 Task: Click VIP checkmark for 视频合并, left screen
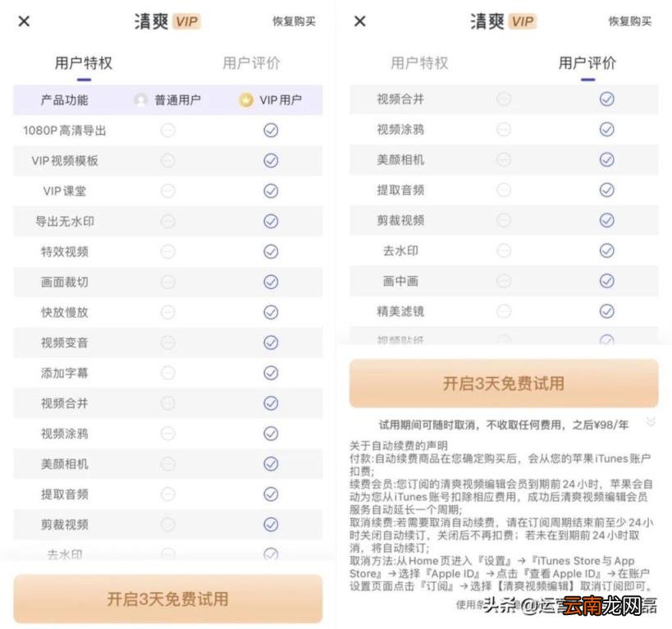click(271, 403)
